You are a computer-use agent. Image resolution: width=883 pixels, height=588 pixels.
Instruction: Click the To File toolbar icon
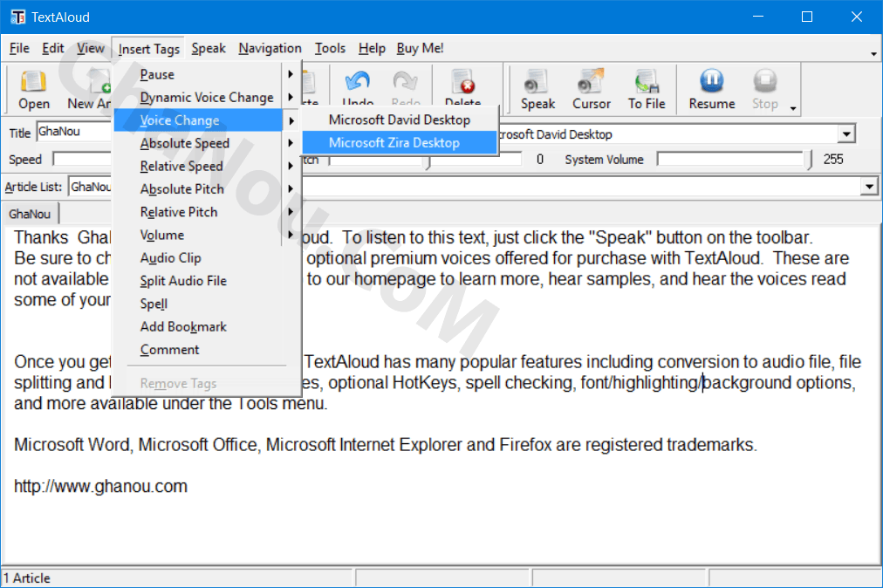point(647,89)
